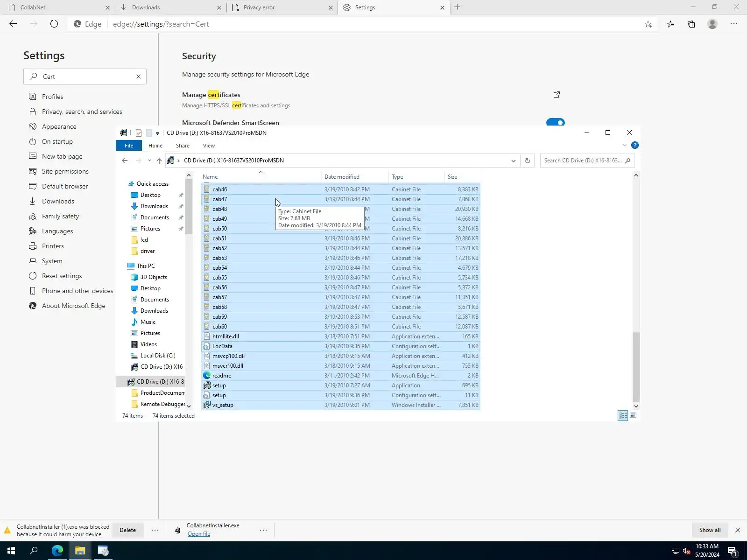Open File Explorer from the taskbar
747x560 pixels.
tap(80, 551)
